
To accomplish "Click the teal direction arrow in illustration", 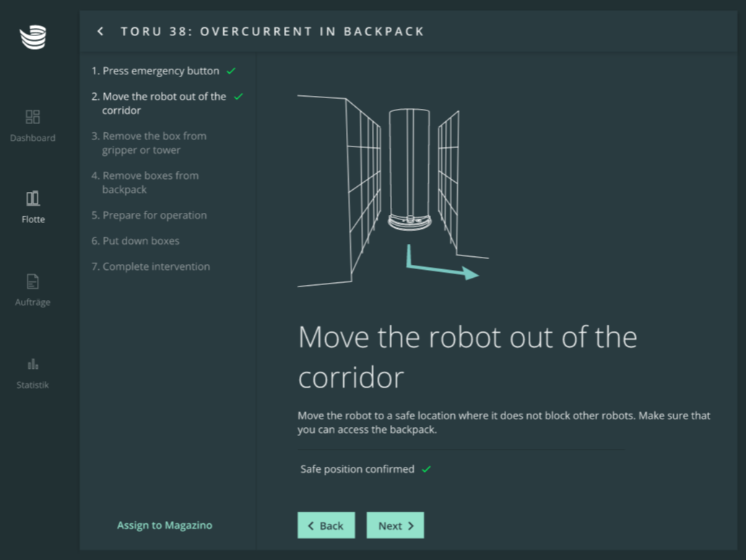I will click(441, 266).
